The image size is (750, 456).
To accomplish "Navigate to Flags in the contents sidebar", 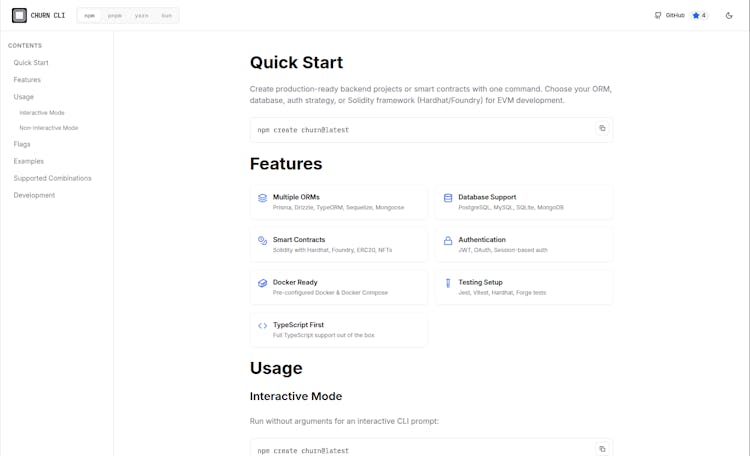I will pos(22,144).
